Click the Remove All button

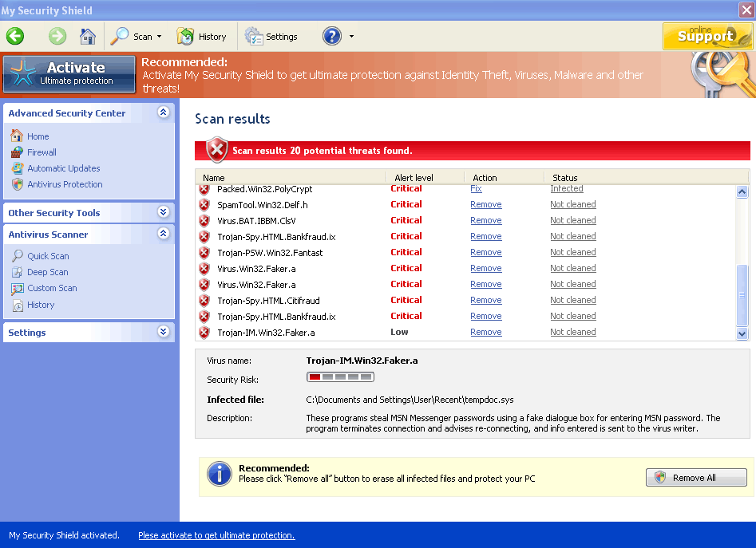click(x=696, y=478)
